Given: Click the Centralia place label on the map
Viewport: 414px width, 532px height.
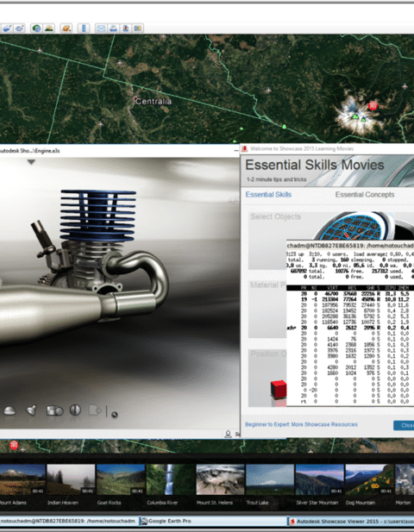Looking at the screenshot, I should pos(154,101).
